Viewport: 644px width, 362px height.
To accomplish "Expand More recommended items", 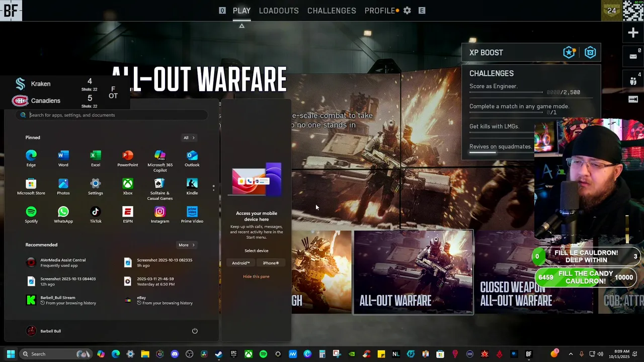I will [x=187, y=245].
